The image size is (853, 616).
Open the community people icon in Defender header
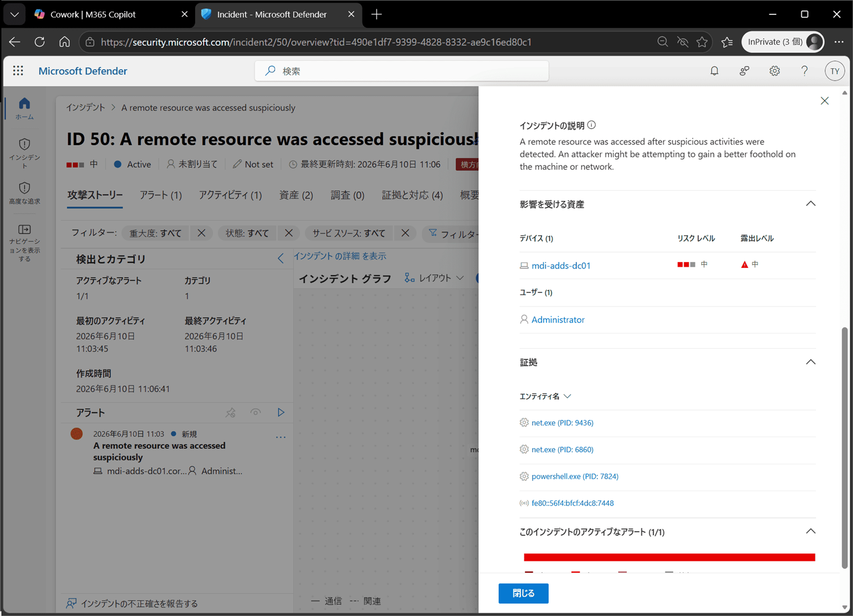pos(744,71)
